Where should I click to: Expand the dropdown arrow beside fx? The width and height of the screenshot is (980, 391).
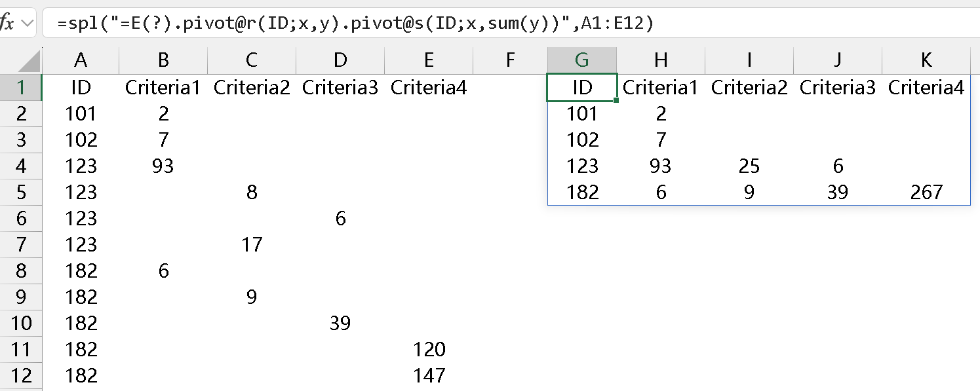click(x=26, y=24)
